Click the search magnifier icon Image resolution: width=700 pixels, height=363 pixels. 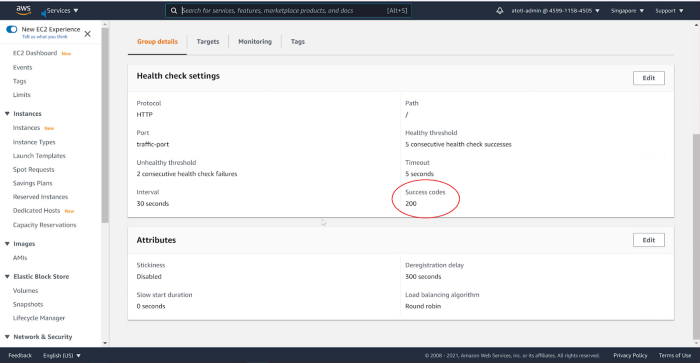click(x=174, y=11)
